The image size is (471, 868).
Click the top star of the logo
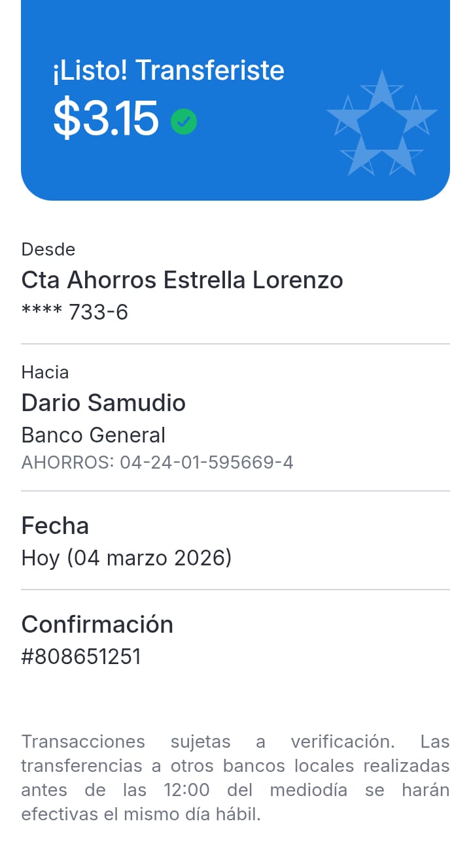click(x=381, y=90)
